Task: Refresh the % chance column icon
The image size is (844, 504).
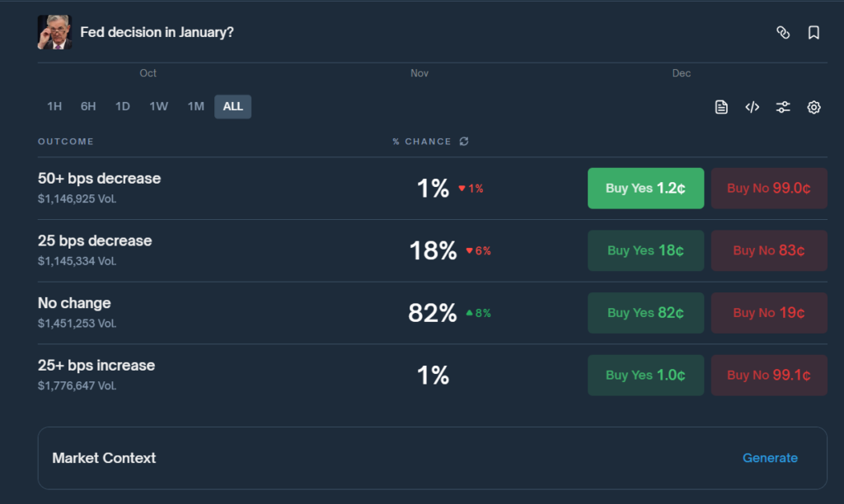Action: 464,142
